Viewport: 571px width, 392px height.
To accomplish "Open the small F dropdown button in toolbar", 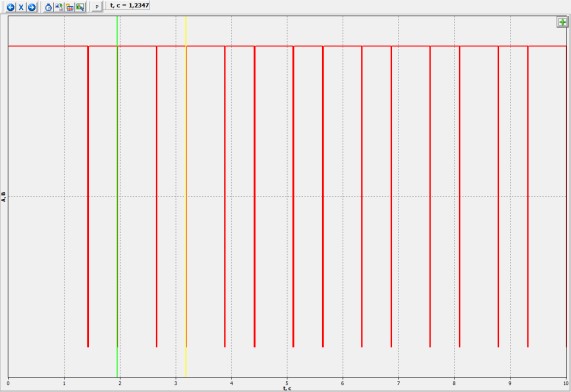I will (97, 7).
